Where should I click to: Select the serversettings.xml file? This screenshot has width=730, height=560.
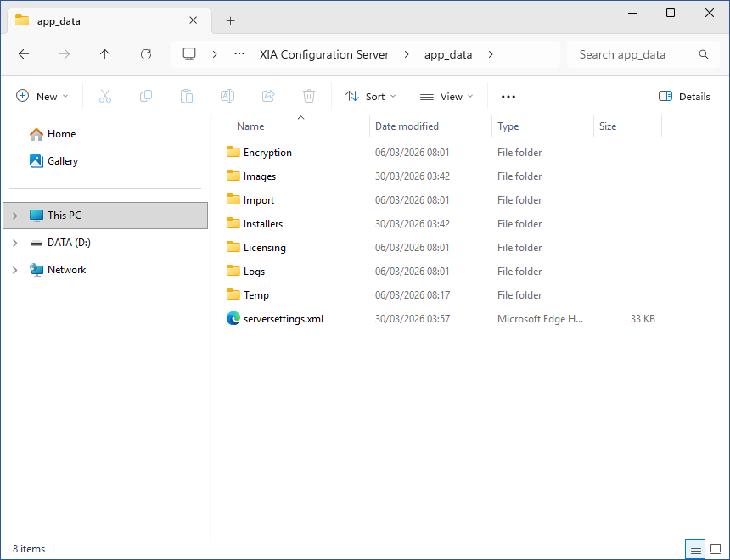(283, 319)
